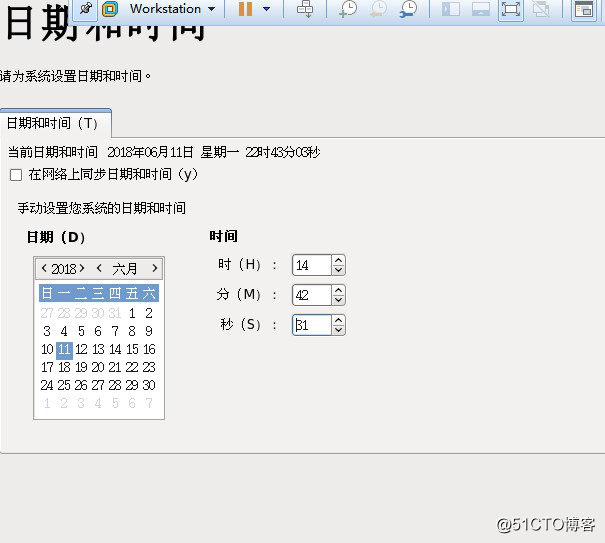Increase the minute value
The width and height of the screenshot is (605, 543).
338,290
